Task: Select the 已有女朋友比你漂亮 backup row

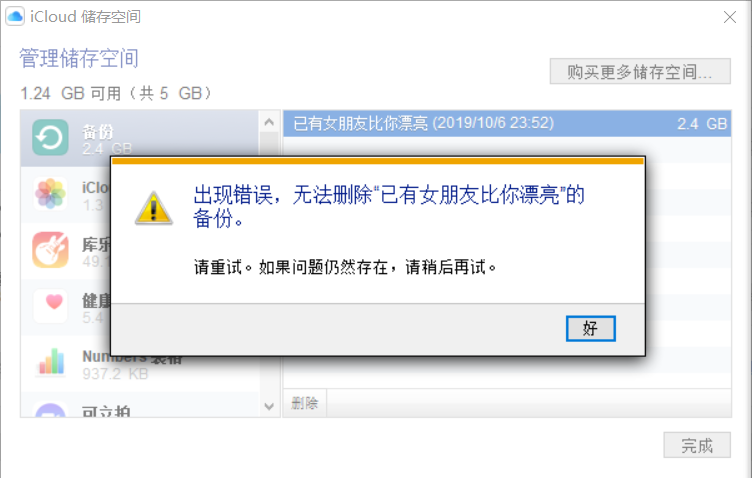Action: pyautogui.click(x=507, y=124)
